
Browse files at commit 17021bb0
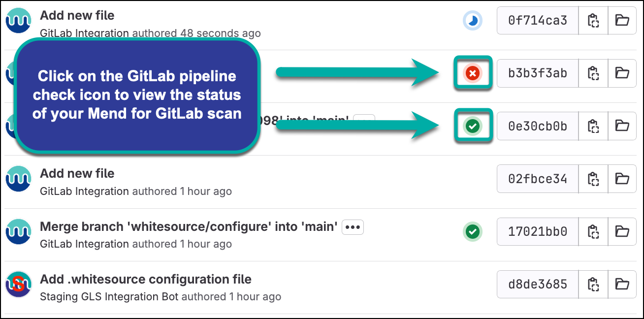click(622, 231)
